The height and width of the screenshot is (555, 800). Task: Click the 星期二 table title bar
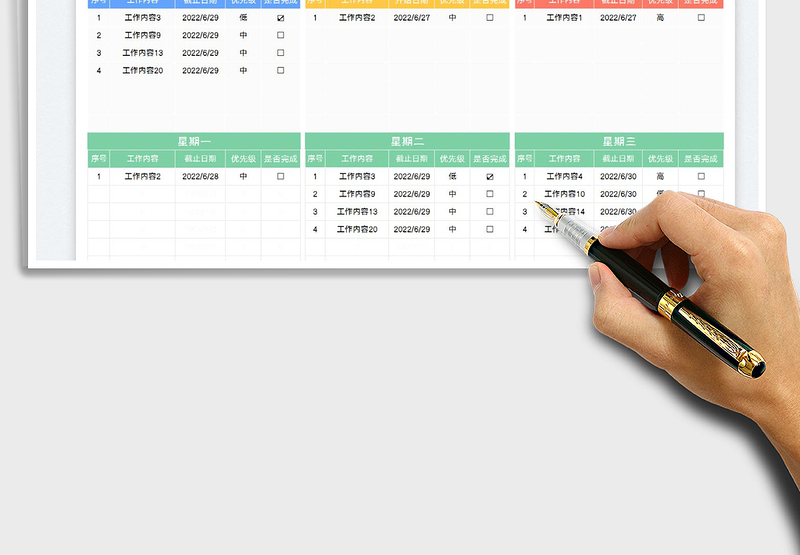tap(407, 141)
